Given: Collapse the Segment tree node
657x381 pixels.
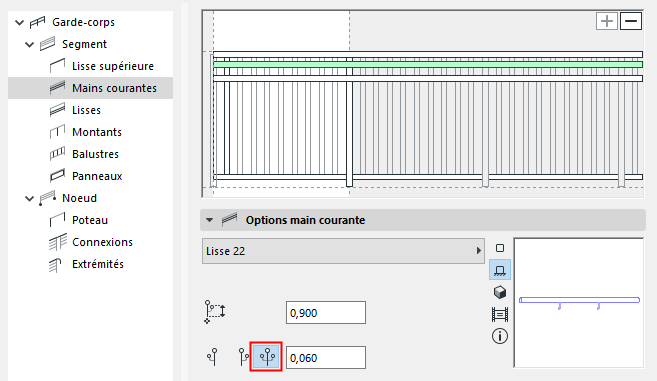Looking at the screenshot, I should click(29, 44).
